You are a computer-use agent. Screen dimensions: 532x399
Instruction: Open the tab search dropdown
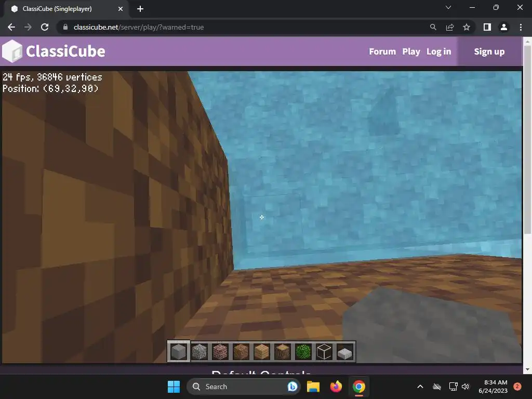[x=448, y=7]
